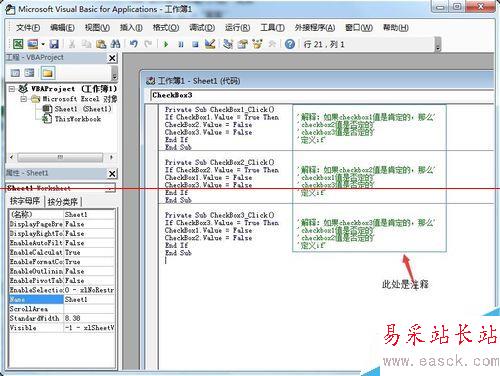Open the 视图(V) menu
This screenshot has width=500, height=376.
97,27
